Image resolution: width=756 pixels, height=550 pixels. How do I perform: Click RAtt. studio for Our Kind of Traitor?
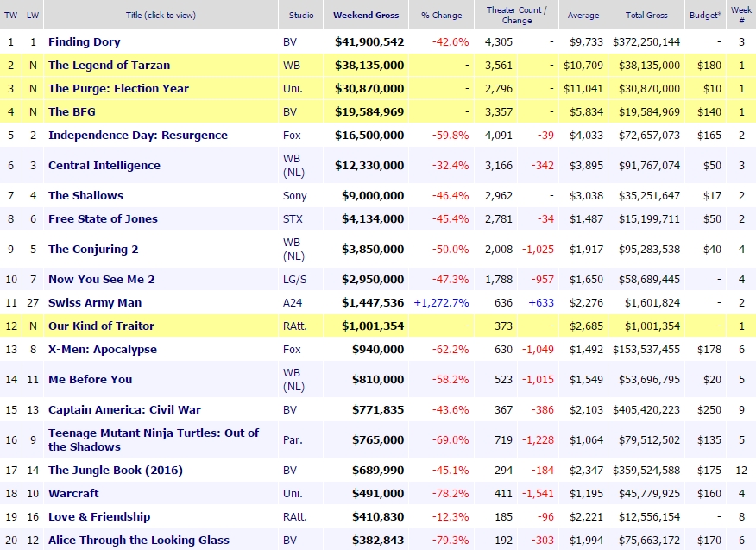point(295,326)
